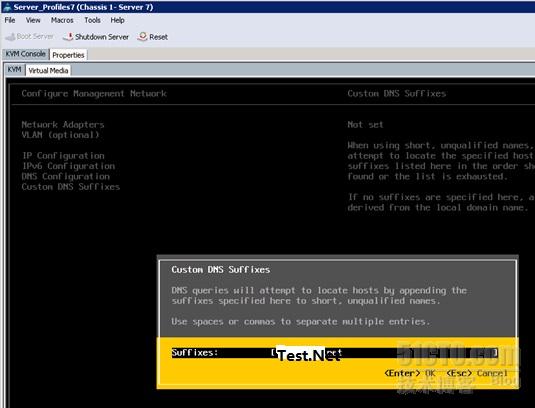
Task: Click the Boot Server icon
Action: [11, 37]
